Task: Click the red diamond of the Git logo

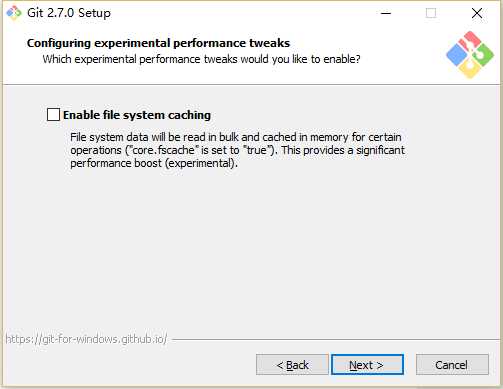Action: point(470,41)
